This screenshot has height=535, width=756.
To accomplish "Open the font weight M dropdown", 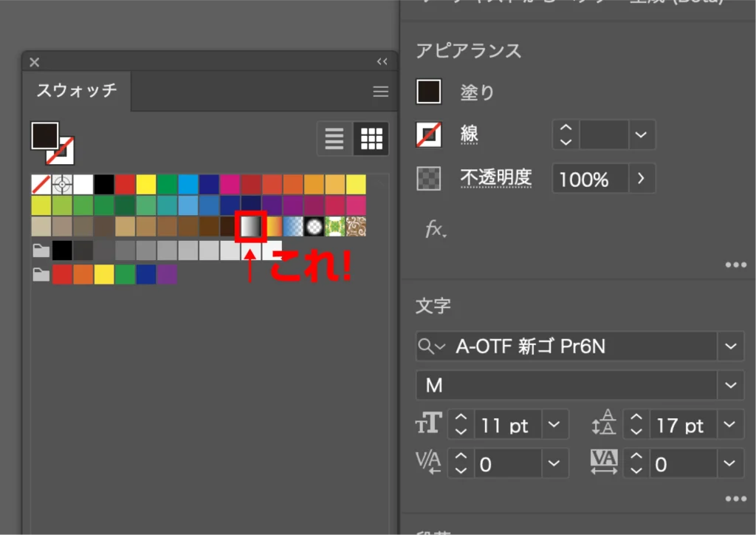I will pos(731,384).
